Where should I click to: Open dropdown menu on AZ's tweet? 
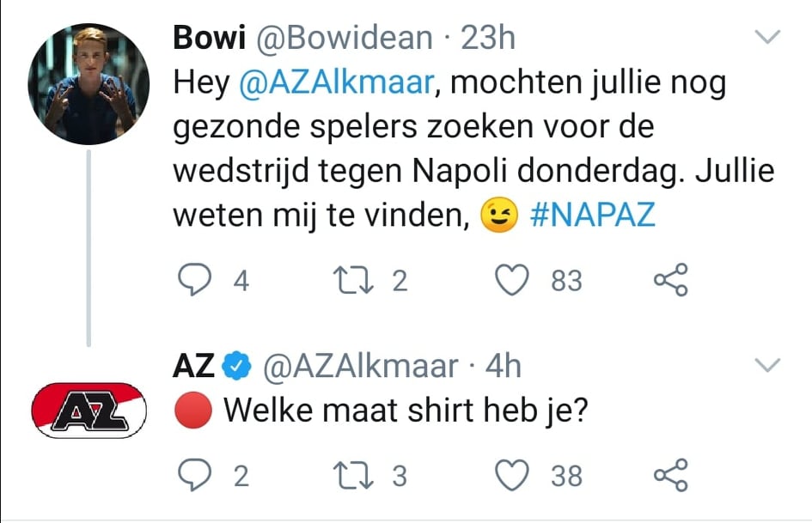coord(765,366)
